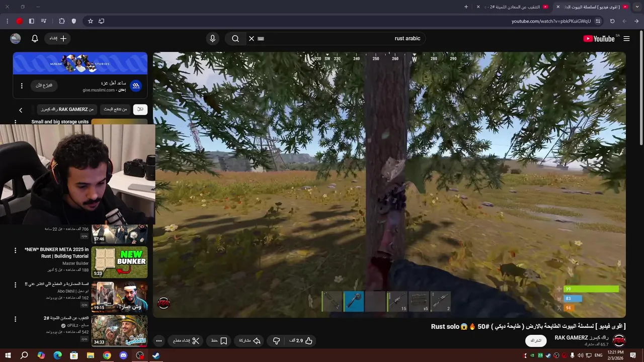Screen dimensions: 644x362
Task: Open the site information tune icon
Action: [598, 21]
